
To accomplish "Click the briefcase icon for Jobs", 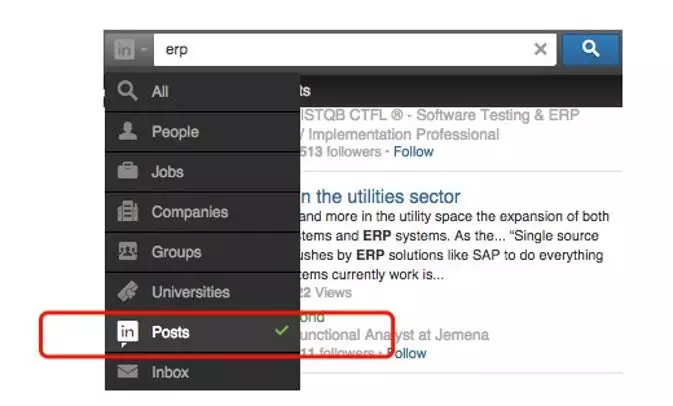I will click(127, 172).
